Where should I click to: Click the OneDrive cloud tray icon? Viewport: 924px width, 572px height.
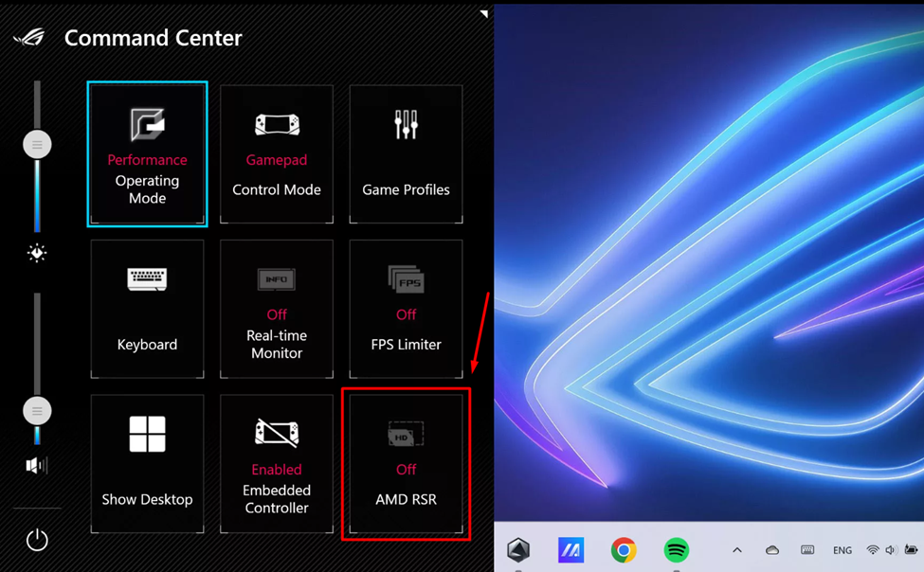(772, 550)
